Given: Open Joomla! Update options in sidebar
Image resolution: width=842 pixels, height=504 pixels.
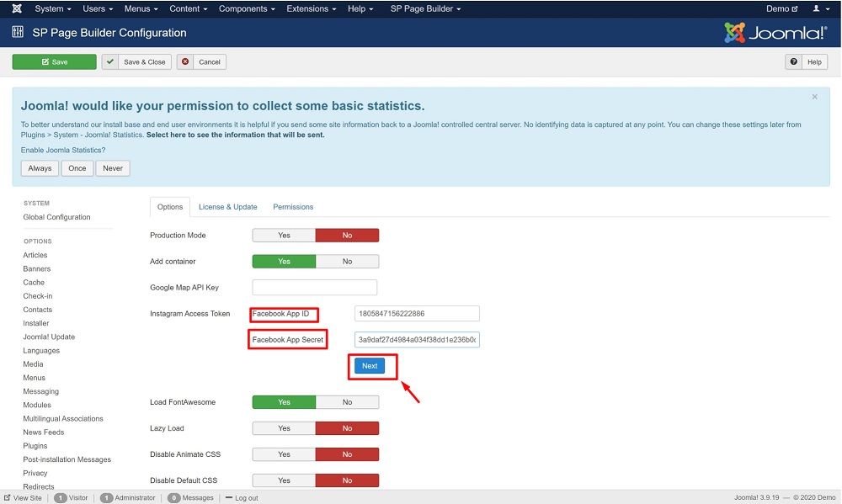Looking at the screenshot, I should [49, 337].
